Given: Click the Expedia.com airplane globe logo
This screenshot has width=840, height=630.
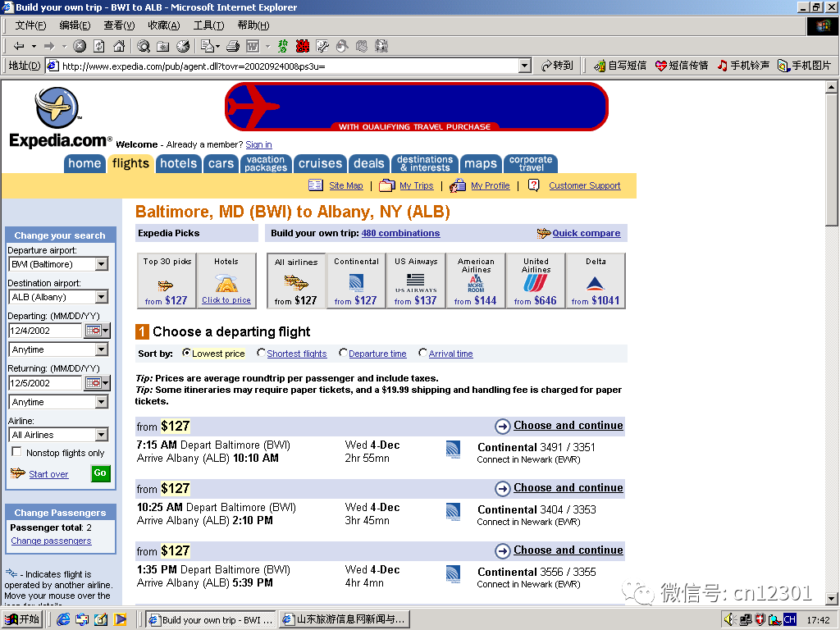Looking at the screenshot, I should [x=57, y=107].
